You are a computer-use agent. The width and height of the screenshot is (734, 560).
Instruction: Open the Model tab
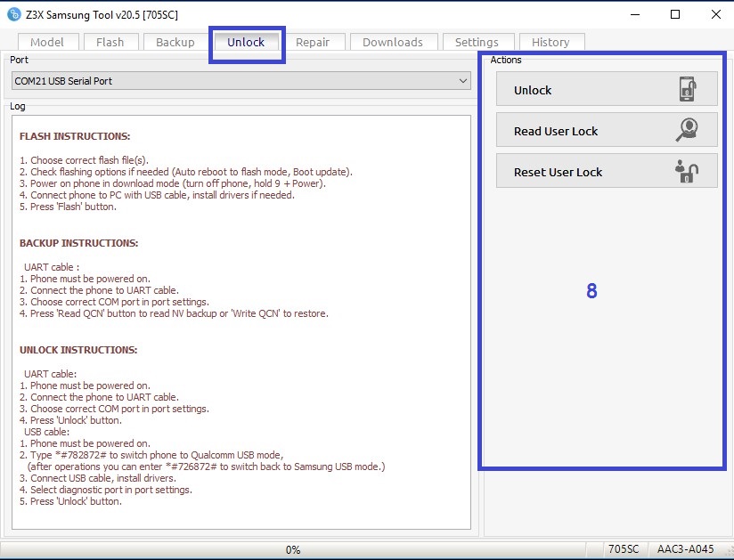47,42
